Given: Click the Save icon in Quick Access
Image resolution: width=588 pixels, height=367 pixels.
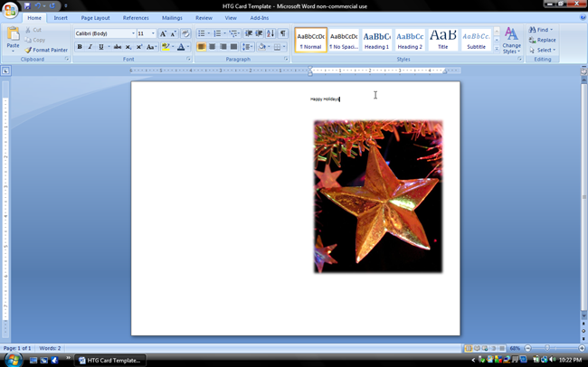Looking at the screenshot, I should pos(27,6).
